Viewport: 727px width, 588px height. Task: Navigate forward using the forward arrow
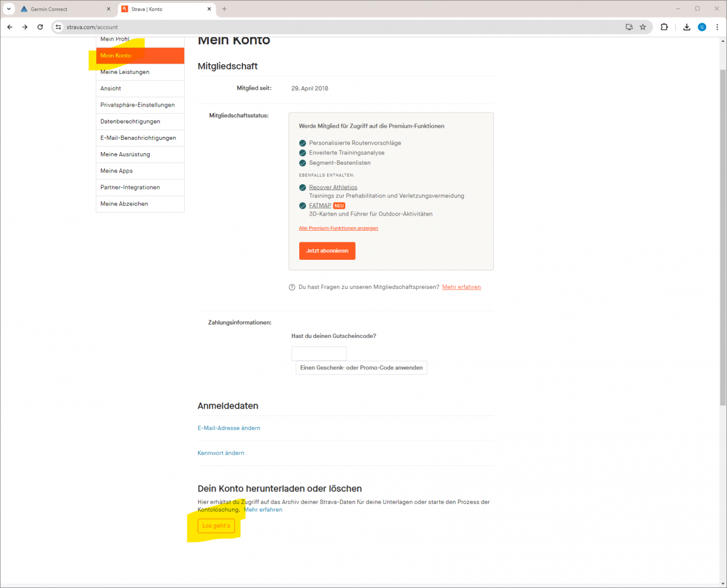[24, 27]
